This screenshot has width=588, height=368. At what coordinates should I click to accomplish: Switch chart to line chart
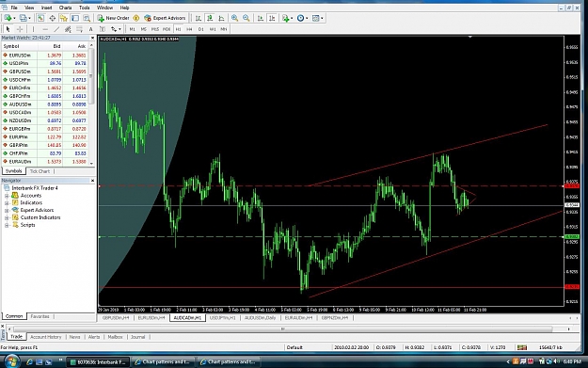(222, 18)
